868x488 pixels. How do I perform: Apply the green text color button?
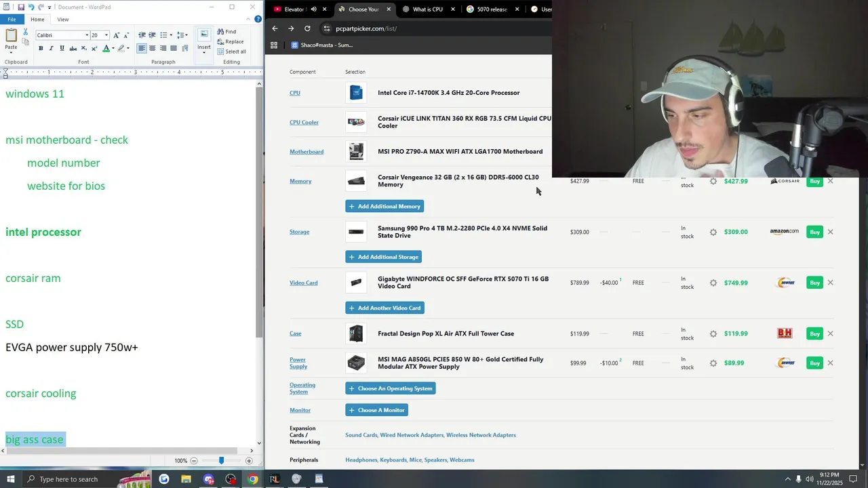pyautogui.click(x=106, y=48)
